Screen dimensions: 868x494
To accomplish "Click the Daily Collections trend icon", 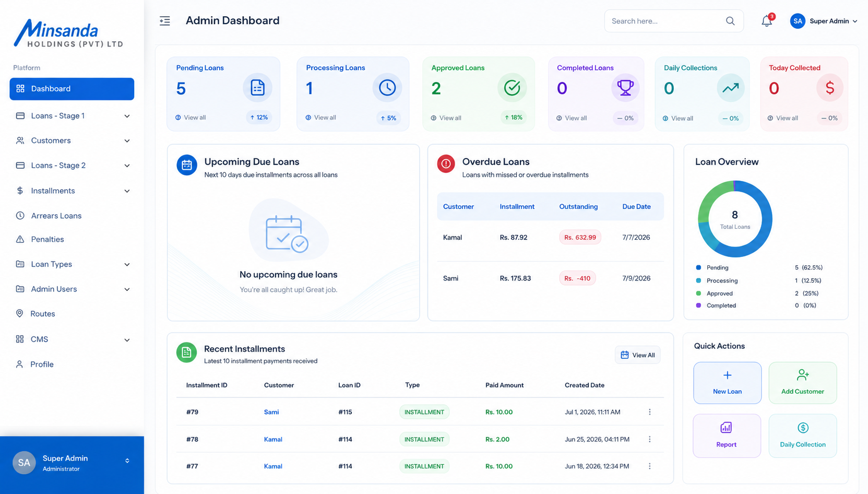I will pos(731,88).
